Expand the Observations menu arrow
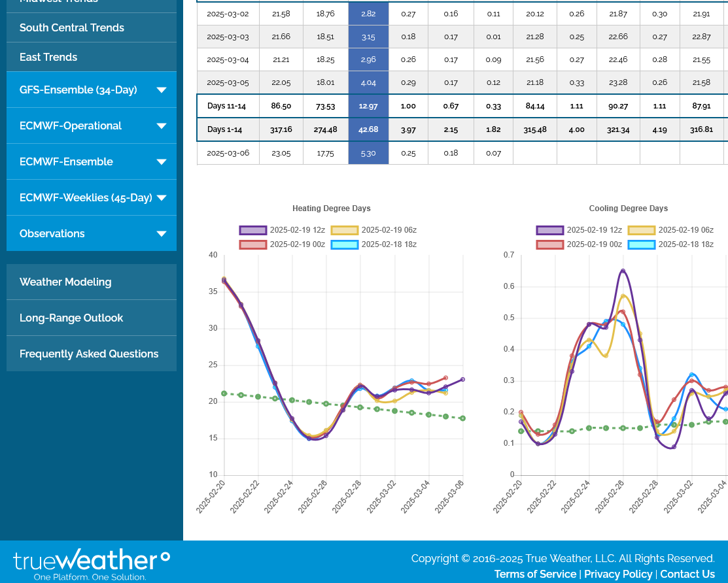This screenshot has width=728, height=583. pos(162,234)
